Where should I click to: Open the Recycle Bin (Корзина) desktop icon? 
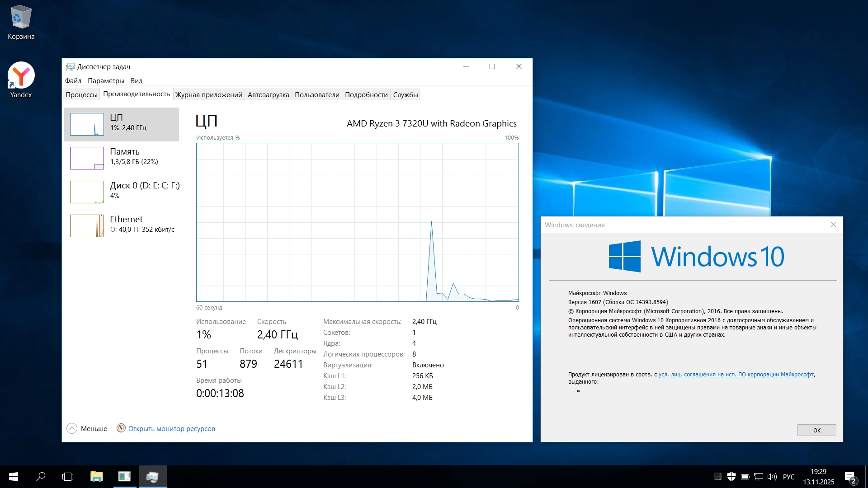21,18
